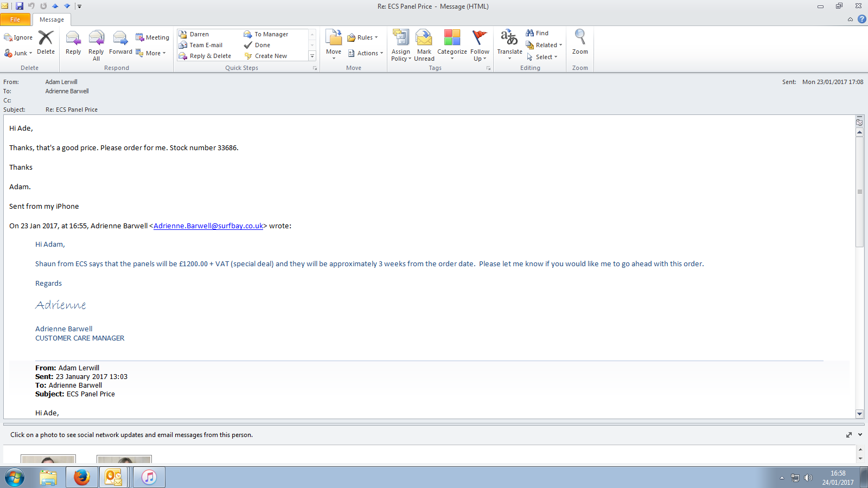Forward this email
Image resolution: width=868 pixels, height=488 pixels.
(120, 43)
